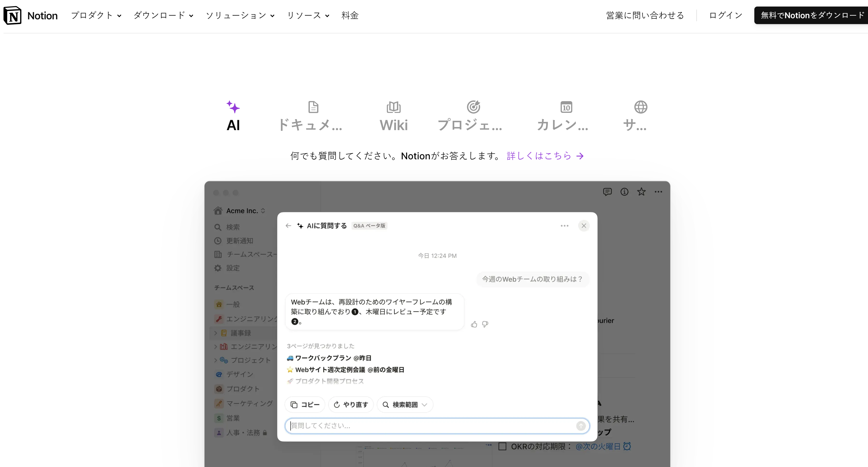Click the コピー button

(x=305, y=405)
